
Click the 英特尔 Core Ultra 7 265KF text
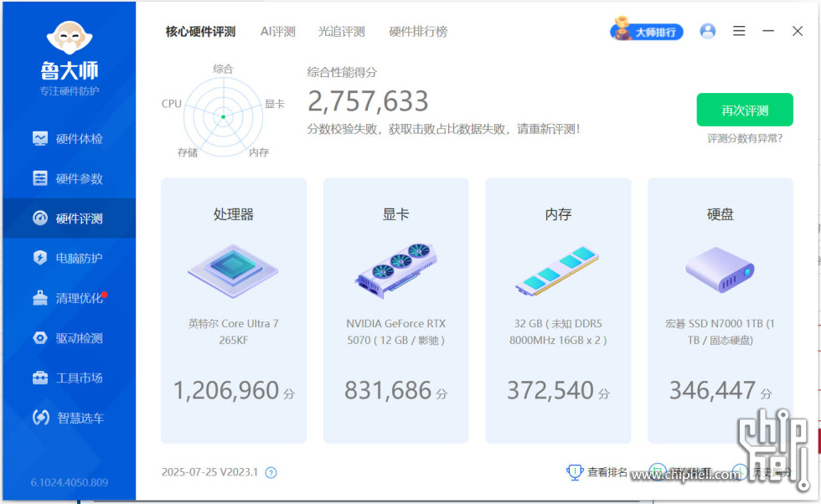coord(234,332)
